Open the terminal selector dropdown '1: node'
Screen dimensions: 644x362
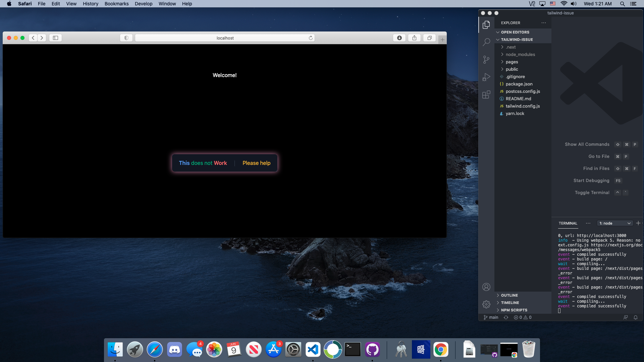(x=615, y=223)
